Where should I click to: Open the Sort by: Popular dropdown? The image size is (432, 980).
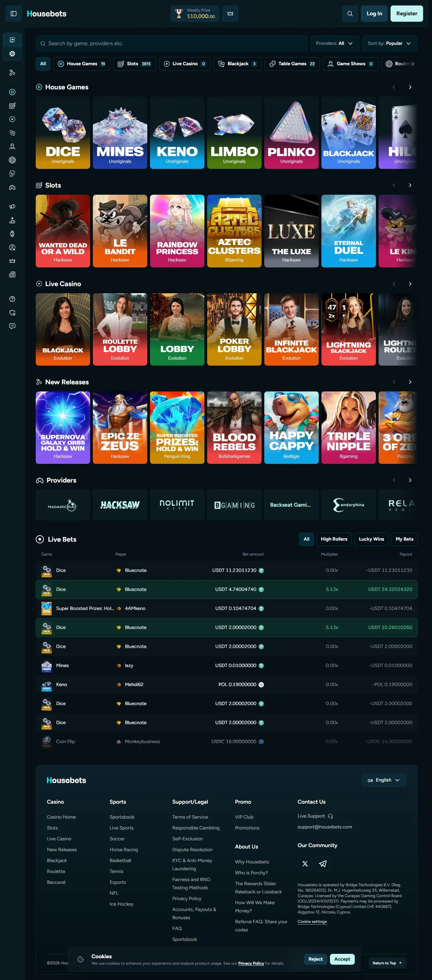click(389, 43)
